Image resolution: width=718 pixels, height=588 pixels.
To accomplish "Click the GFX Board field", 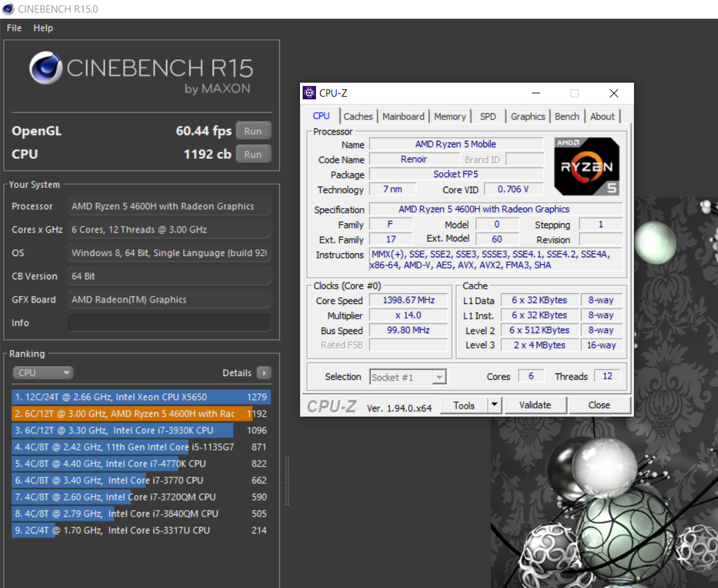I will click(x=169, y=299).
